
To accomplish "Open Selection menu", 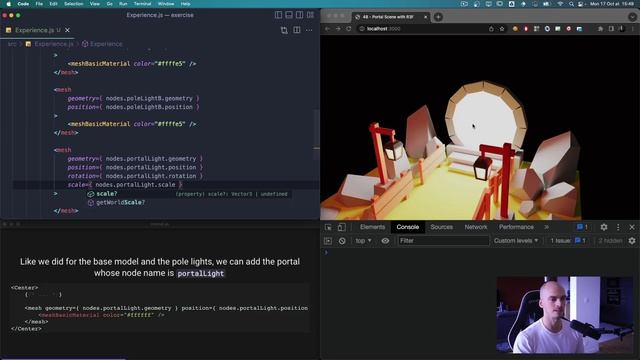I will 73,4.
